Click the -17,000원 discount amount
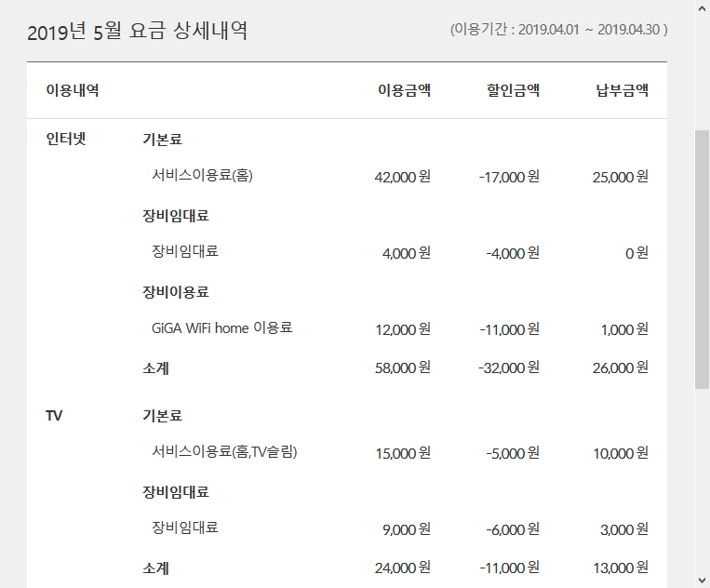This screenshot has height=588, width=710. coord(509,177)
